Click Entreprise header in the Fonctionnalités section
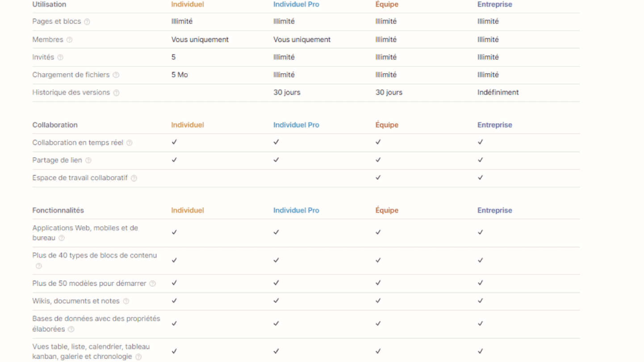 pos(495,210)
